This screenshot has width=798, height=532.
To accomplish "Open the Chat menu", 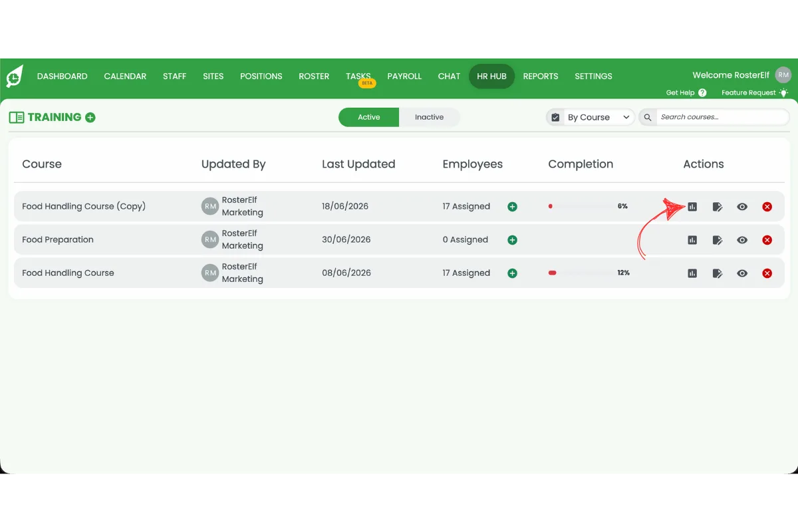I will 449,76.
